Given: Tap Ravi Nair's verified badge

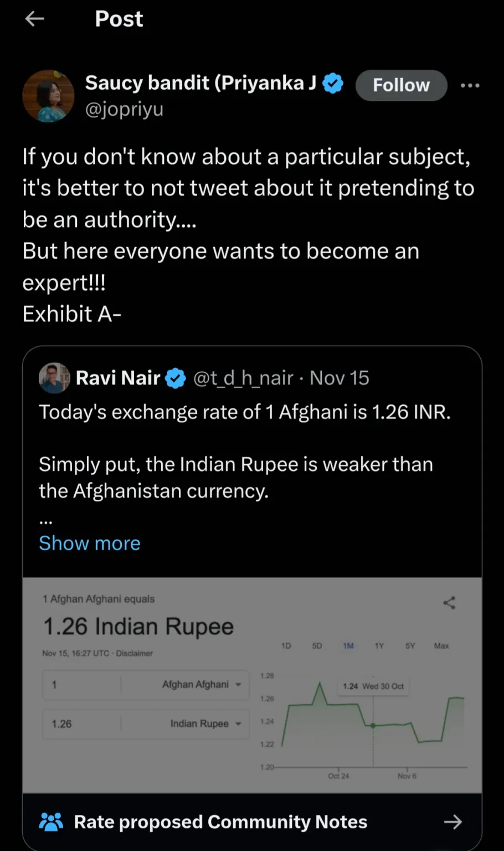Looking at the screenshot, I should (176, 378).
